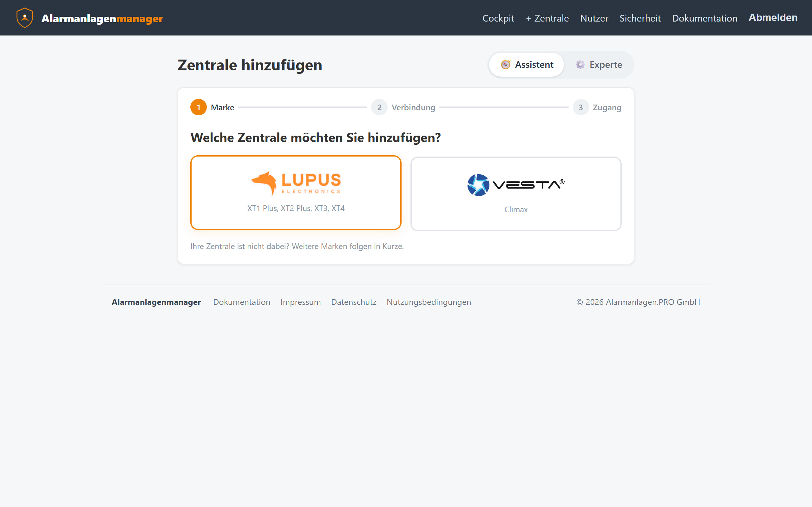
Task: Click the Alarmanlagenmanager shield logo icon
Action: pyautogui.click(x=24, y=18)
